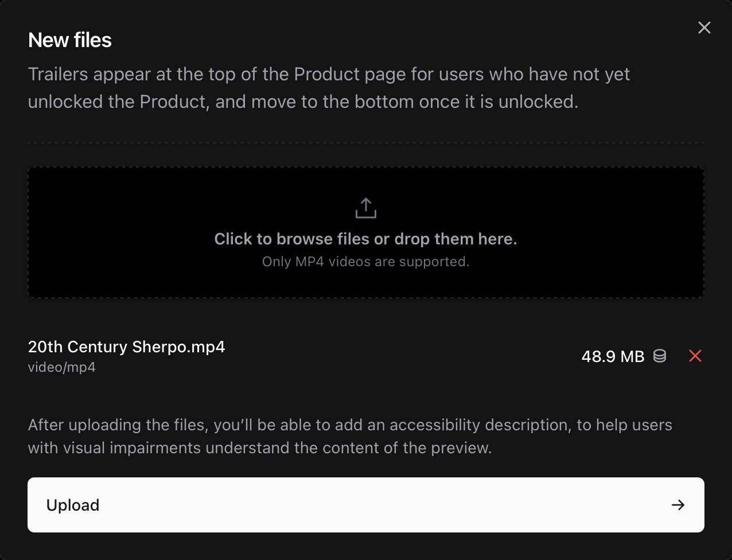The height and width of the screenshot is (560, 732).
Task: Click the dashed separator under the description
Action: tap(365, 141)
